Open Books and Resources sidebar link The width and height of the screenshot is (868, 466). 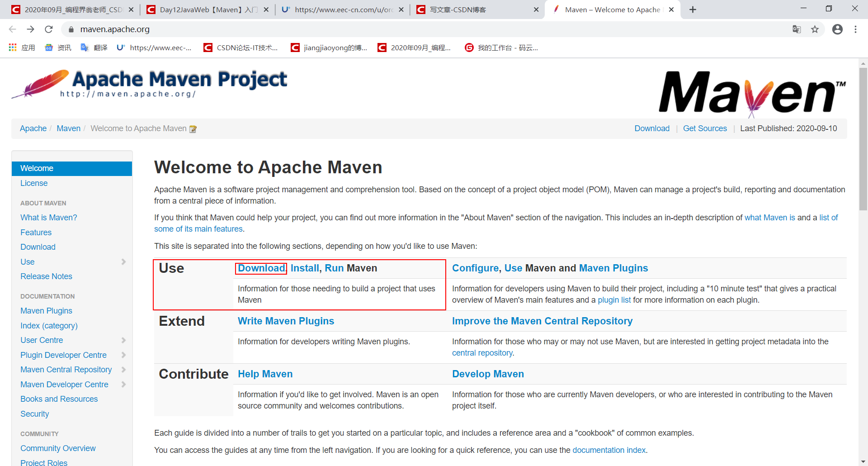click(59, 399)
